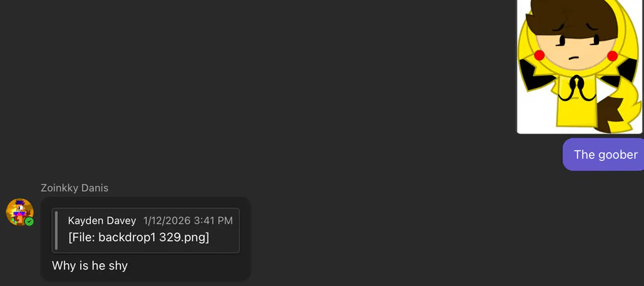The width and height of the screenshot is (644, 286).
Task: Click the character's right red cheek
Action: tap(612, 56)
